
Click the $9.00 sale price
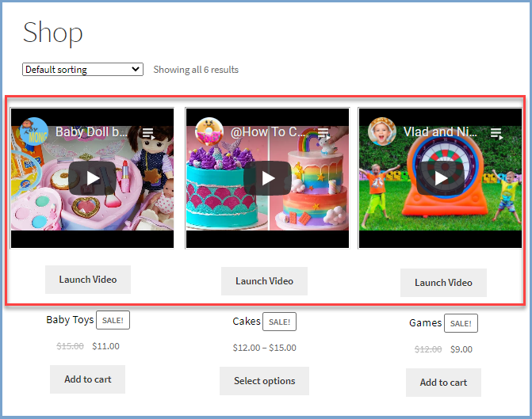(x=461, y=349)
